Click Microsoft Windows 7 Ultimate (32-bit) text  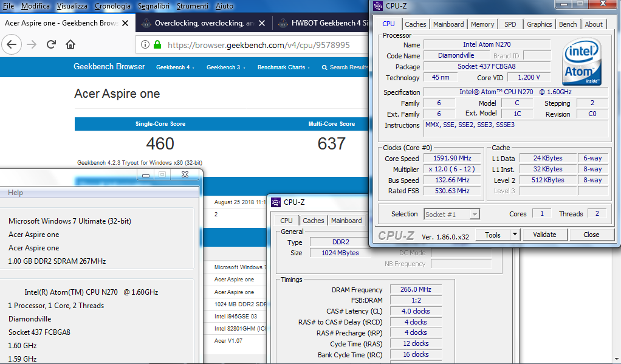point(70,221)
